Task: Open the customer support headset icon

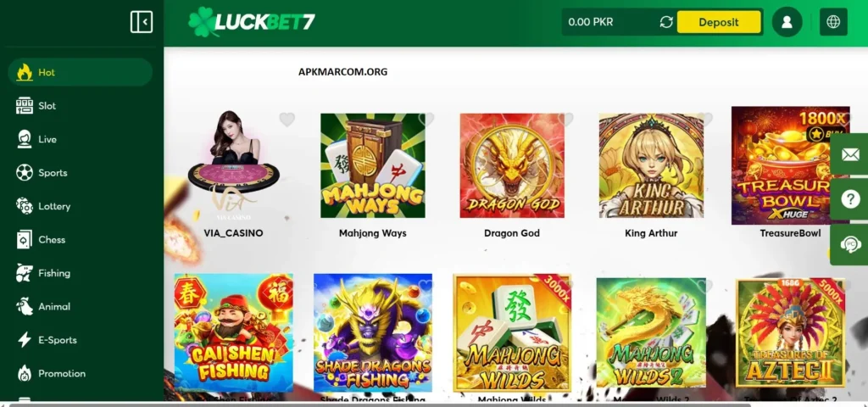Action: coord(850,244)
